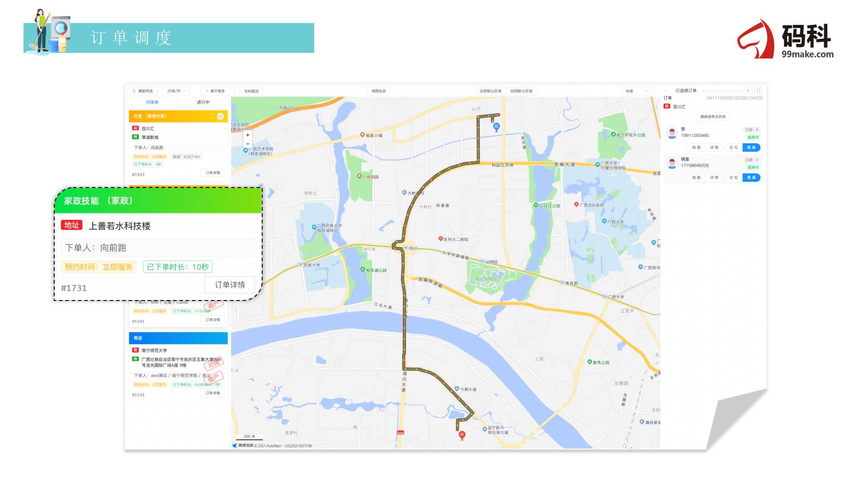The image size is (868, 488).
Task: Click the 距离: 8.927 km tag
Action: 186,157
